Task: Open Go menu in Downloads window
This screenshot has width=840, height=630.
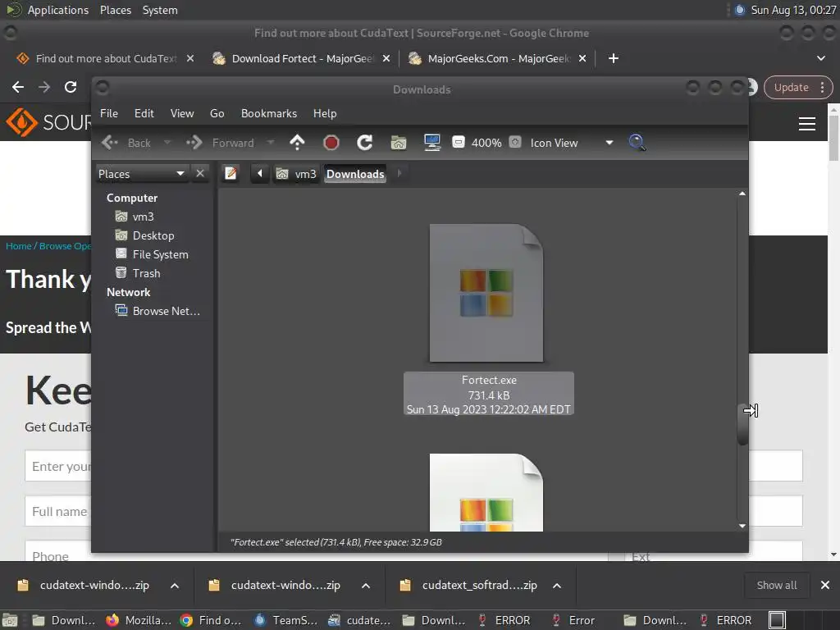Action: click(217, 113)
